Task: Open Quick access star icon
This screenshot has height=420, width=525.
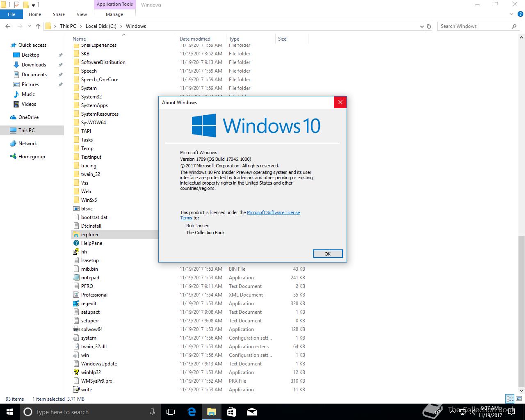Action: (x=14, y=45)
